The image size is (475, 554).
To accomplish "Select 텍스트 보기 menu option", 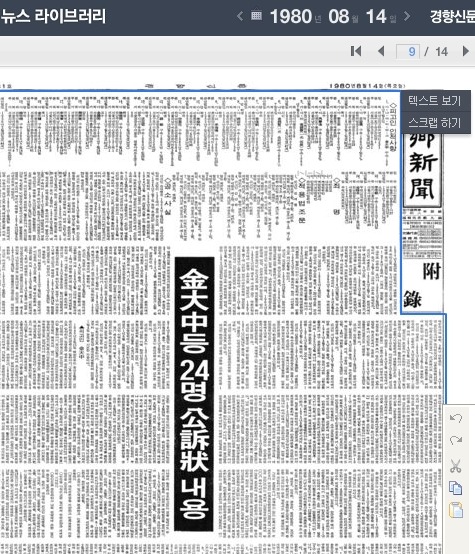I will pyautogui.click(x=435, y=101).
